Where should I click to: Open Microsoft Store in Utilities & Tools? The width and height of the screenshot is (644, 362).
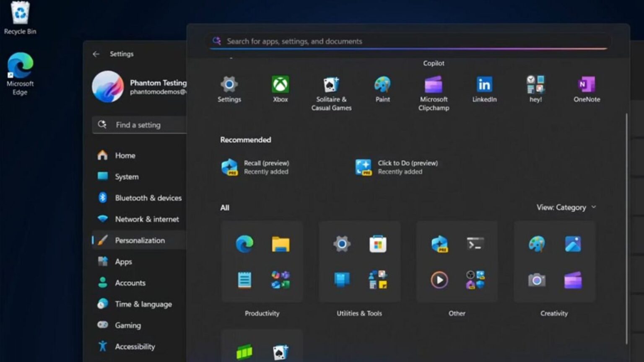[378, 244]
